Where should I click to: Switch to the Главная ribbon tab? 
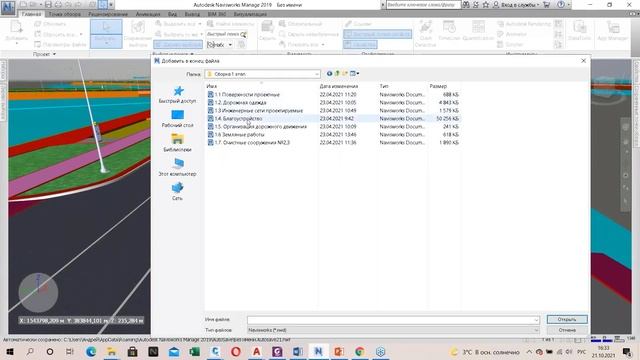pyautogui.click(x=31, y=14)
